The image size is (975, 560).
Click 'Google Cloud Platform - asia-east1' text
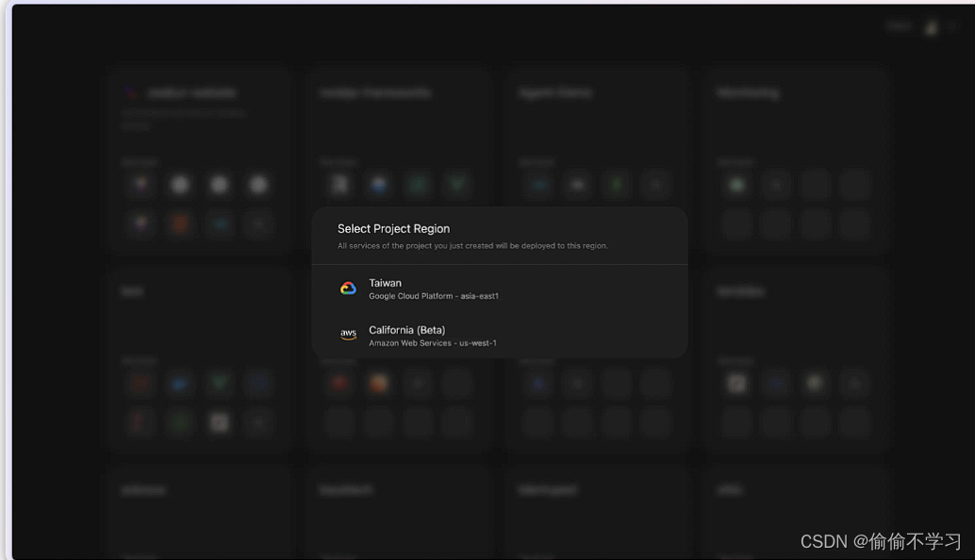point(434,296)
